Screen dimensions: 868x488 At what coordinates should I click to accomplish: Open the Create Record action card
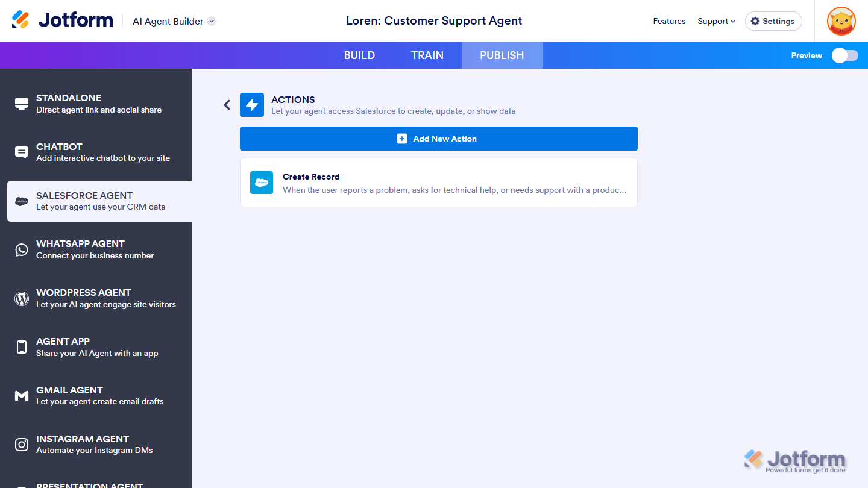[x=438, y=183]
